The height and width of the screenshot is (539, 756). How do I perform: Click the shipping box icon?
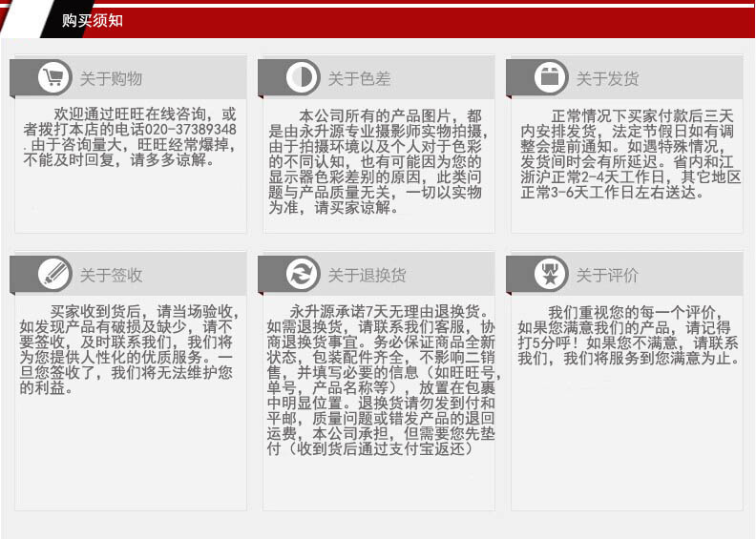[x=549, y=78]
